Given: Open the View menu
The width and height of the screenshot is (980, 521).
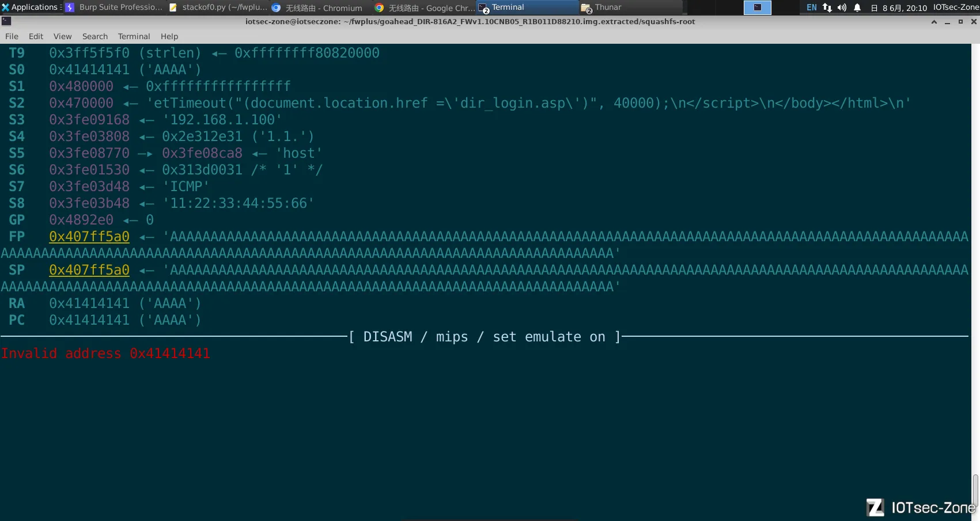Looking at the screenshot, I should pyautogui.click(x=62, y=36).
